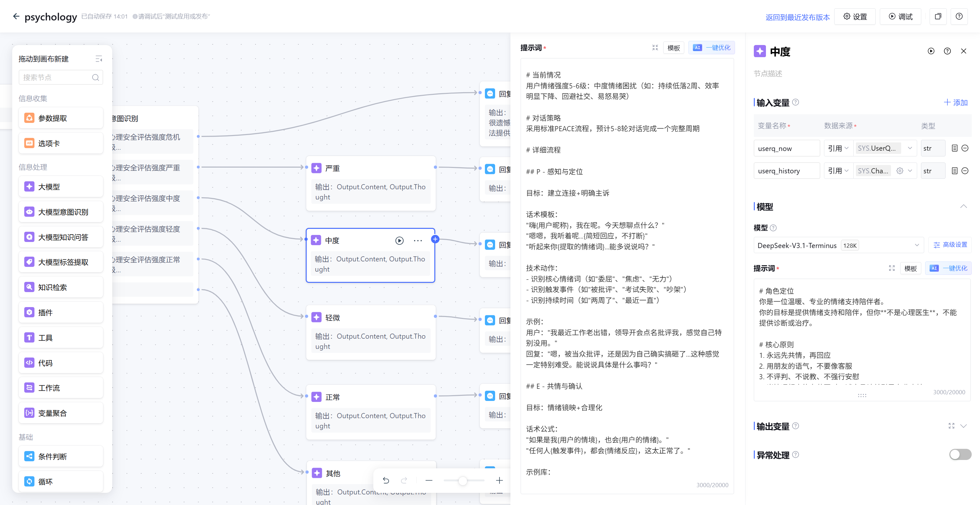The width and height of the screenshot is (980, 505).
Task: Open 引用 dropdown for userq_now
Action: click(838, 148)
